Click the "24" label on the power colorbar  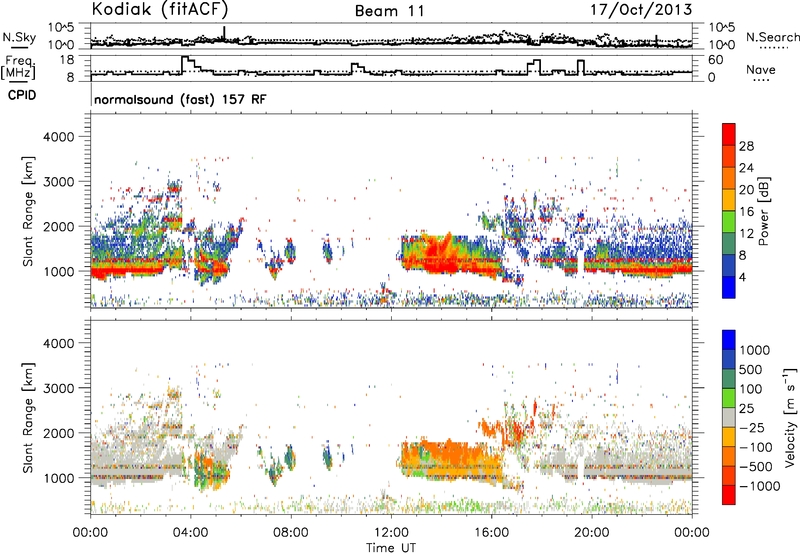click(x=746, y=168)
